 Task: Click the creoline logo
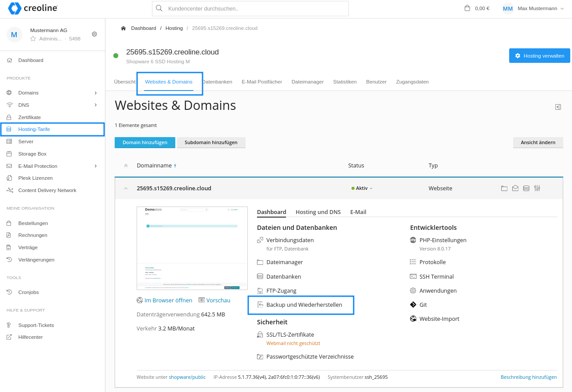[x=33, y=8]
